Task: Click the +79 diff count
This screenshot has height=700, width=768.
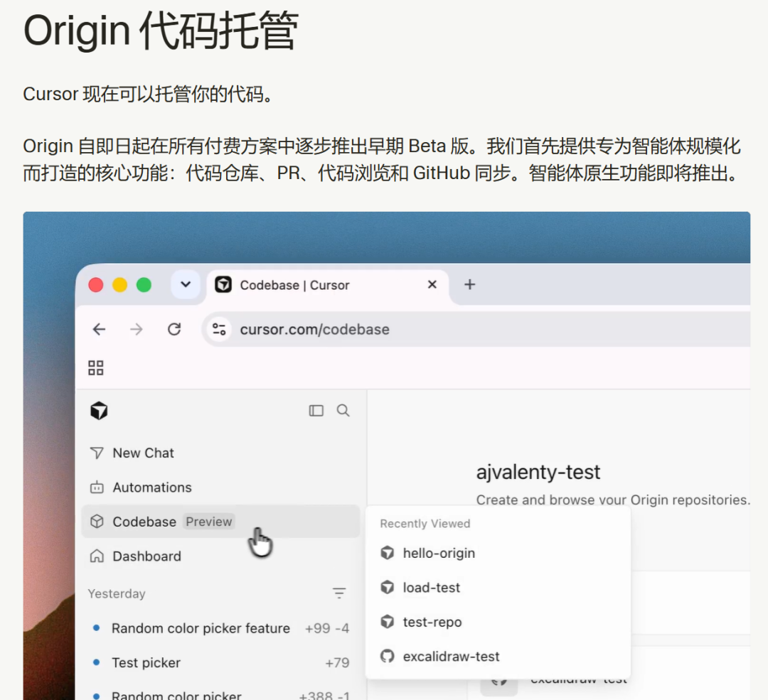Action: click(x=337, y=663)
